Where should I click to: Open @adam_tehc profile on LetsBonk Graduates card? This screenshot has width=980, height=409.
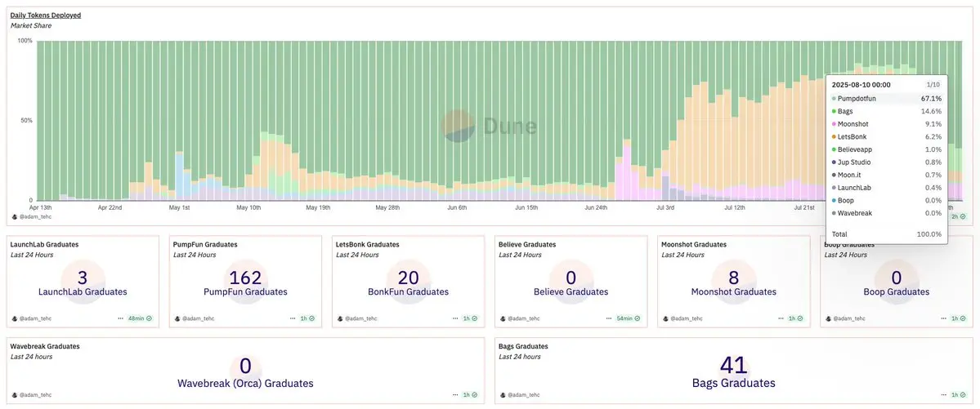tap(357, 318)
